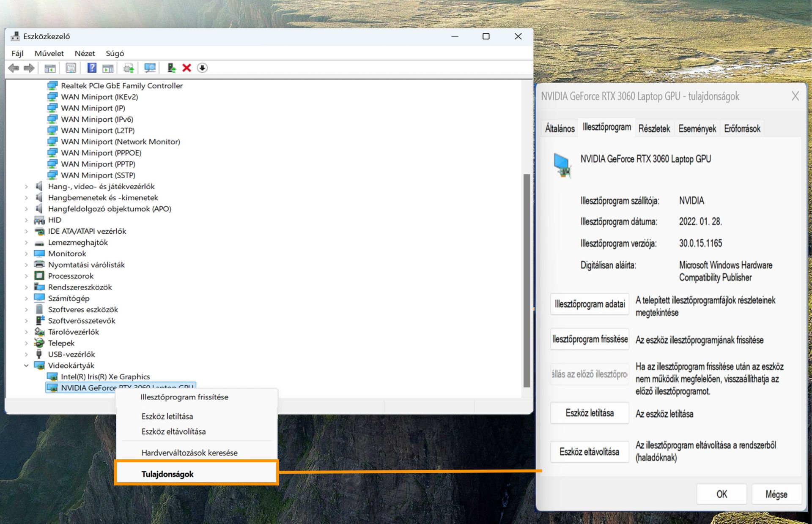
Task: Click the update driver gear toolbar icon
Action: (128, 68)
